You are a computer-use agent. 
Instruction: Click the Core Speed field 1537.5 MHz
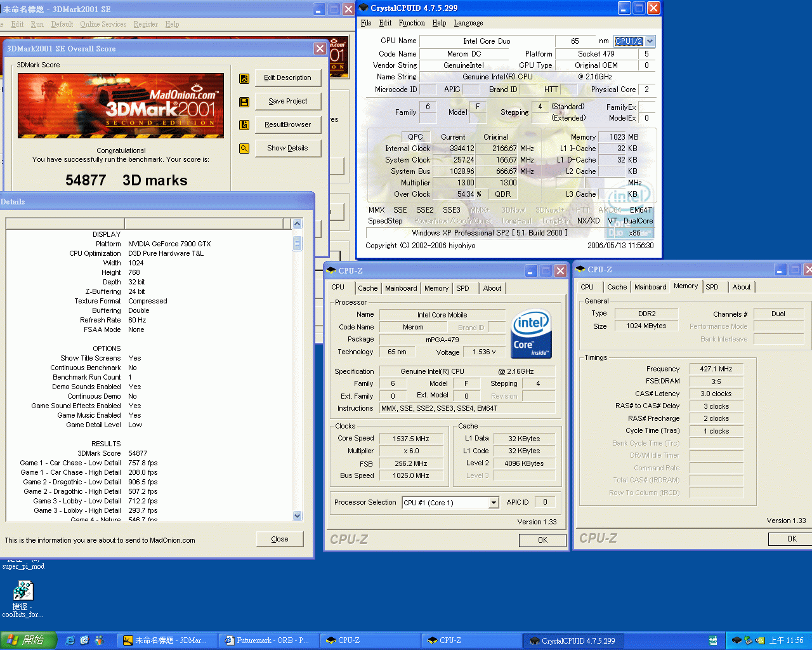click(410, 439)
